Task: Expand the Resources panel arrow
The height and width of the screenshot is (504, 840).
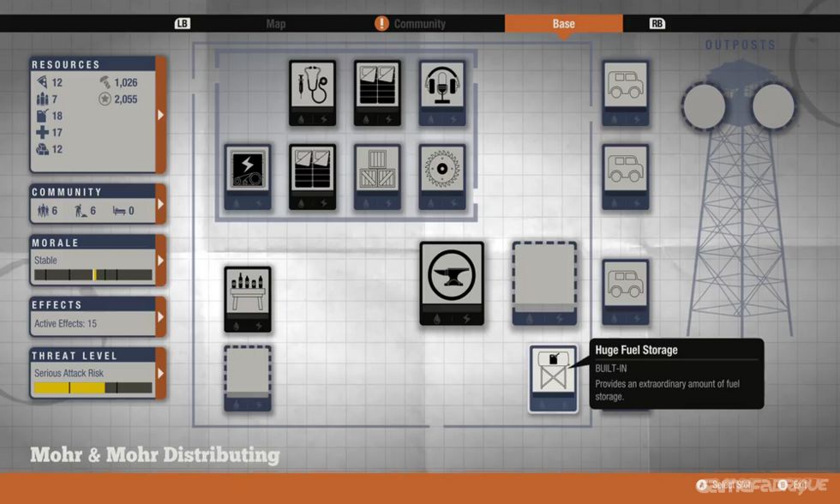Action: 161,115
